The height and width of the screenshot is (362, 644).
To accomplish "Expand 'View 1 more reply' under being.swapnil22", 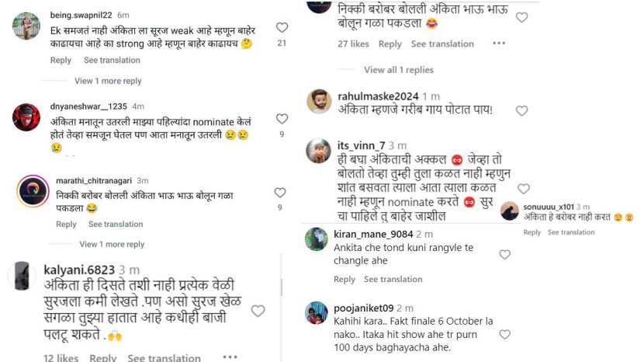I will (x=108, y=81).
